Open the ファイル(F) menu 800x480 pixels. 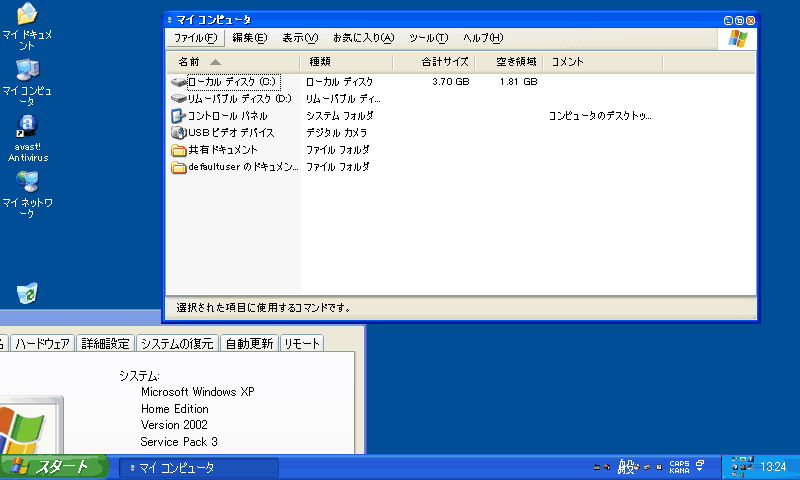(x=195, y=38)
